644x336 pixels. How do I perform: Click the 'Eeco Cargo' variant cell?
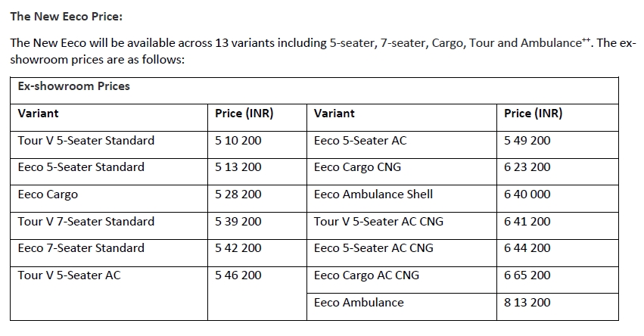pos(48,194)
